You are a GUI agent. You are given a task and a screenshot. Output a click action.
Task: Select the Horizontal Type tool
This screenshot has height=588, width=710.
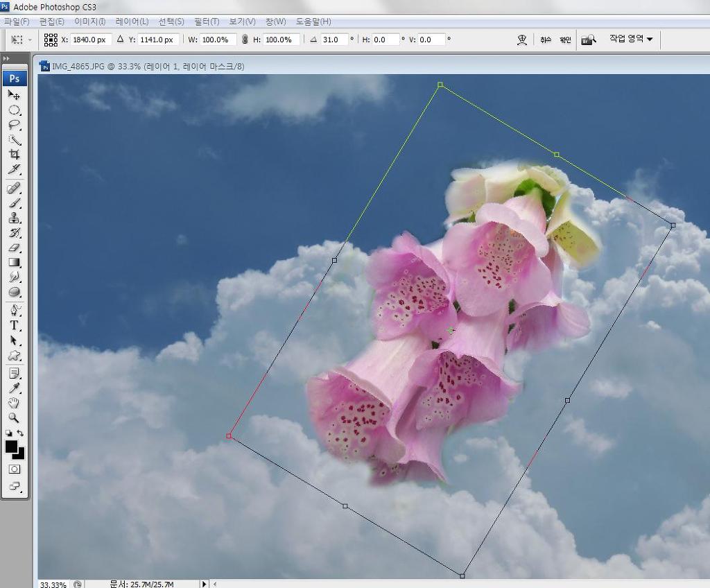[x=14, y=325]
